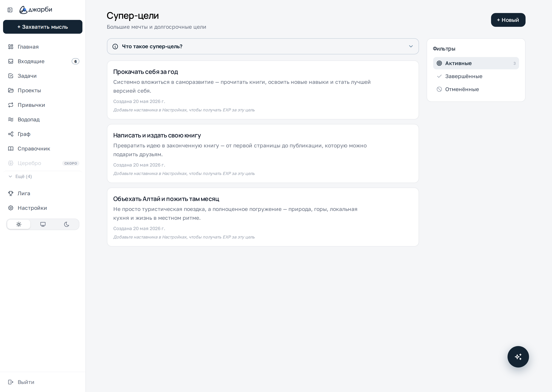
Task: Open the AI sparkle assistant button
Action: click(x=518, y=357)
